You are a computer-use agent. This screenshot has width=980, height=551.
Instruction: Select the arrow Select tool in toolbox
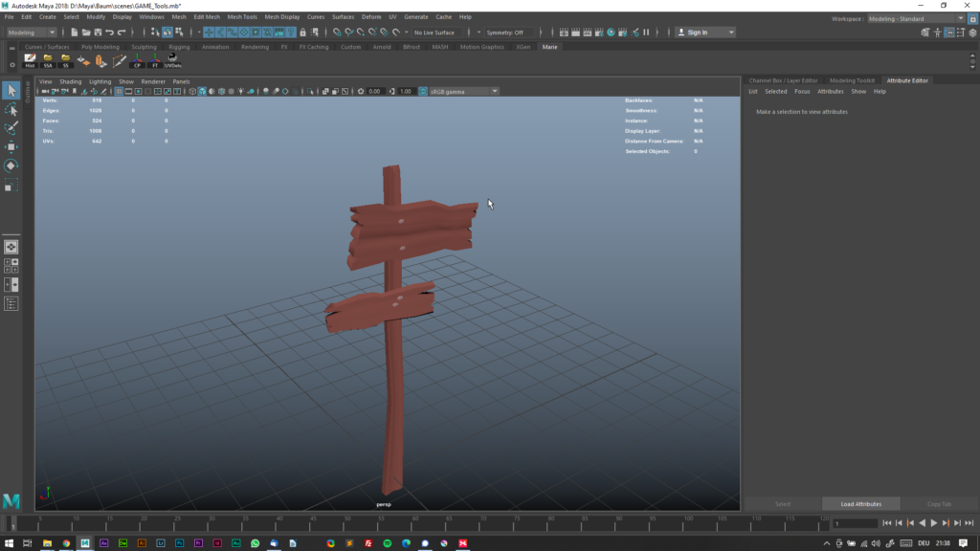(11, 91)
